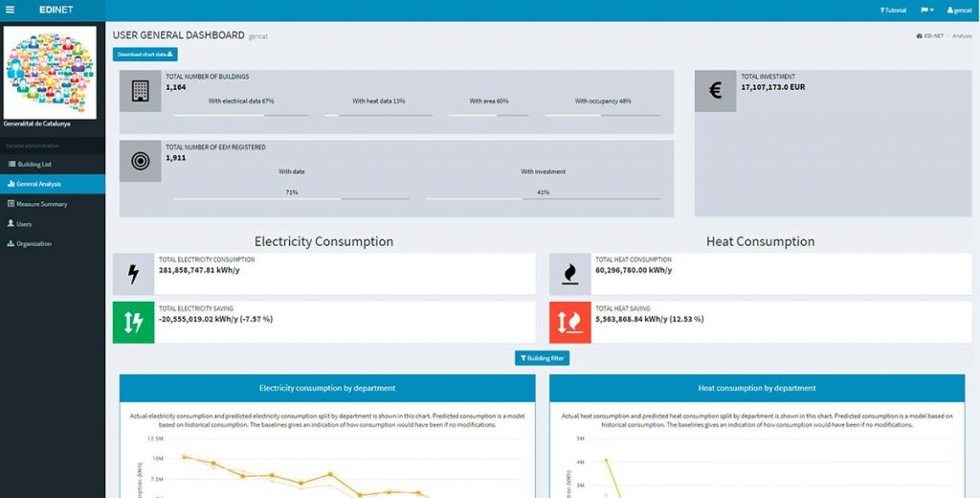Viewport: 980px width, 498px height.
Task: Go to Users page in sidebar
Action: tap(24, 224)
